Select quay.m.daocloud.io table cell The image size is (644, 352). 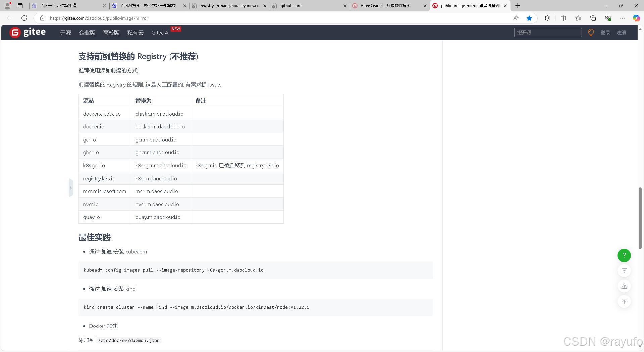(x=161, y=217)
